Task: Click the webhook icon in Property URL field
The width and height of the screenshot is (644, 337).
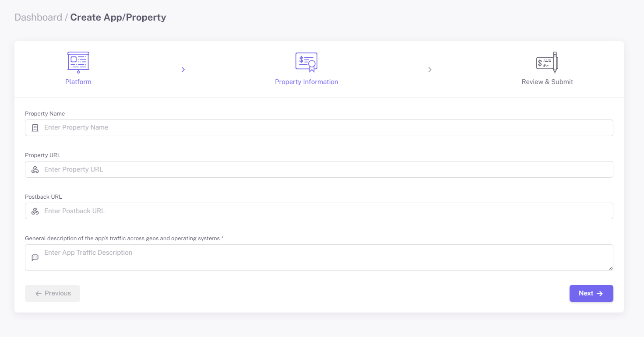Action: pos(35,169)
